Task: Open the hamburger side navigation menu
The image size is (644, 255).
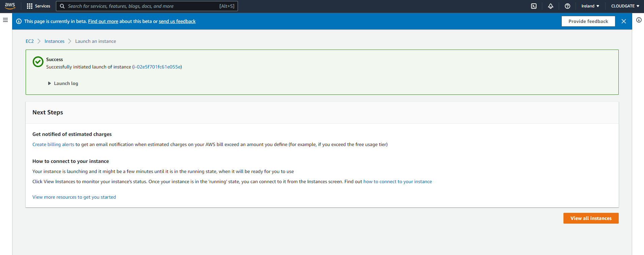Action: [x=5, y=20]
